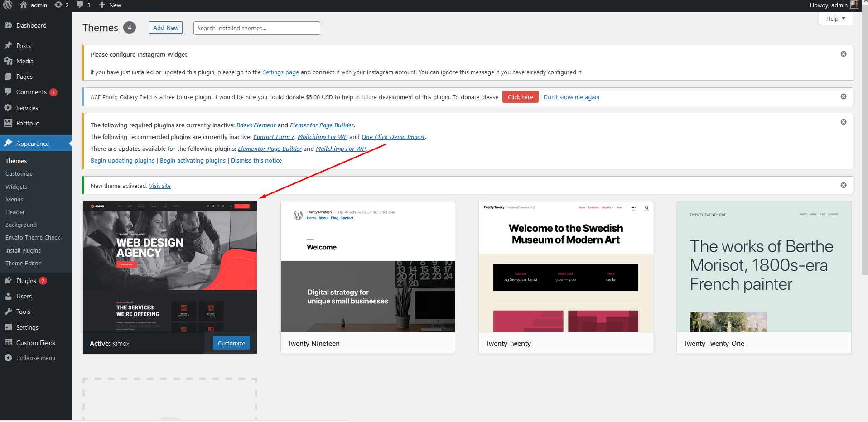
Task: Click the admin avatar in top right
Action: tap(854, 5)
